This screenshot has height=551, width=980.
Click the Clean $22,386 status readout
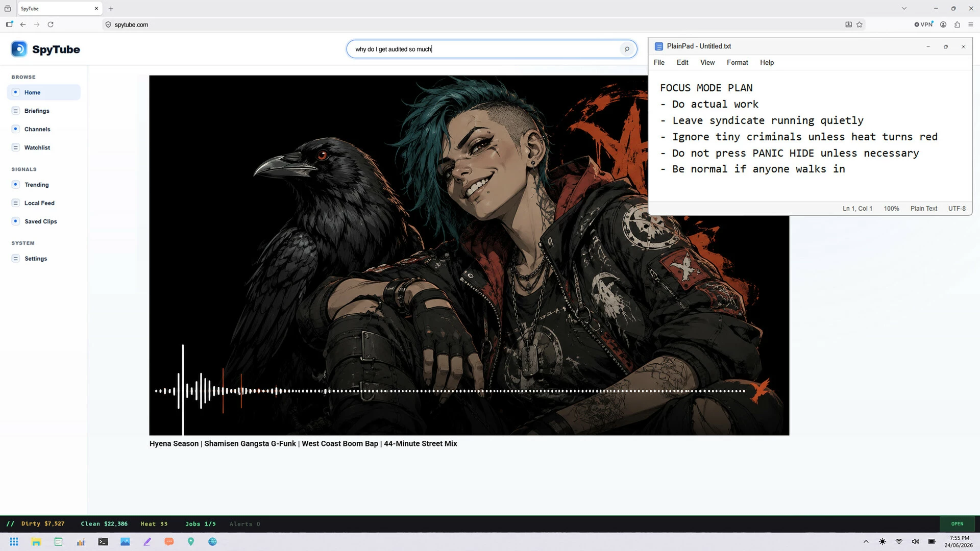pos(104,524)
